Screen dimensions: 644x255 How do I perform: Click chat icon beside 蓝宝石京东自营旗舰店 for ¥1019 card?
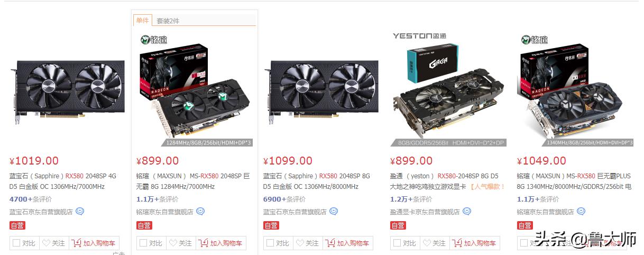(x=80, y=211)
